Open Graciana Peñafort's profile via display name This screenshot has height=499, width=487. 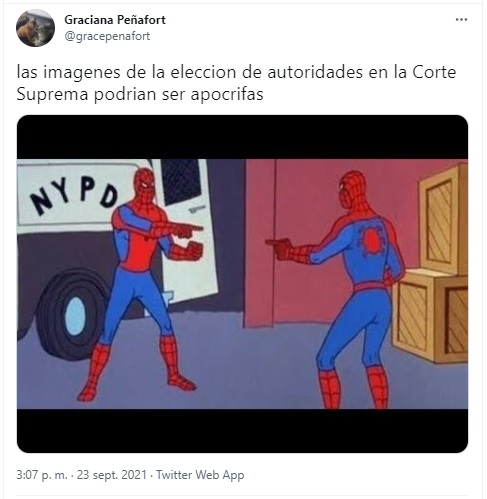tap(115, 20)
